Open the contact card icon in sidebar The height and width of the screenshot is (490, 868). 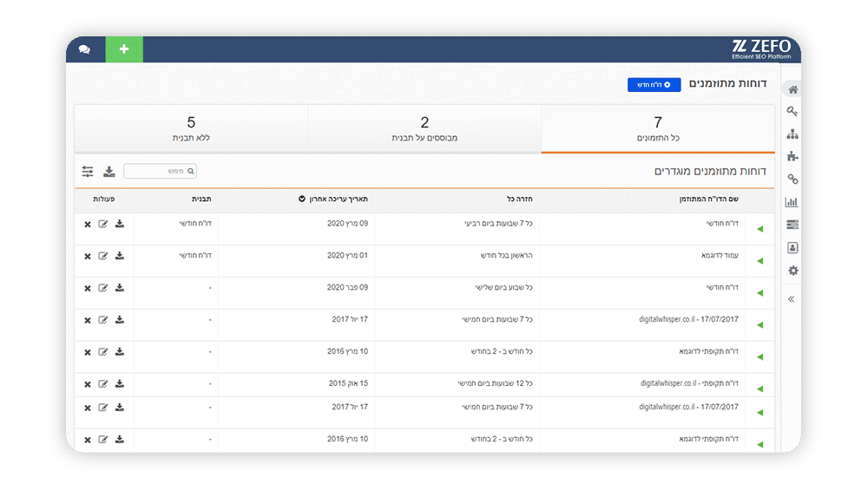[792, 248]
